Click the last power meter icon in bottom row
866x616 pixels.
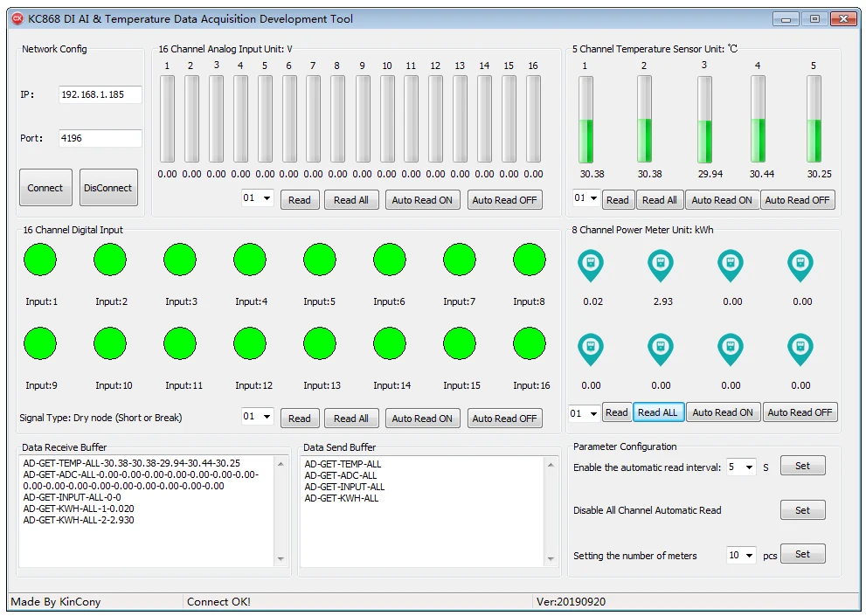800,350
